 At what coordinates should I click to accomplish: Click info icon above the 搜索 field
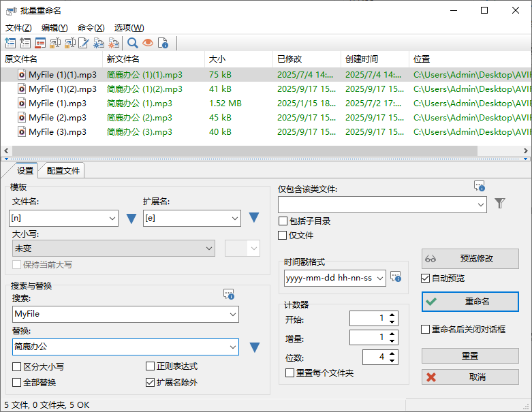229,294
